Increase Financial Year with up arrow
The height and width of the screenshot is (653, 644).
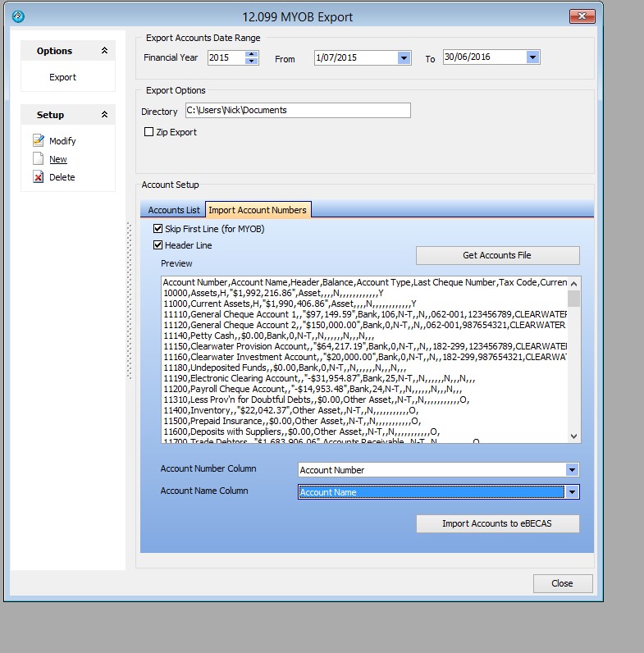coord(253,54)
